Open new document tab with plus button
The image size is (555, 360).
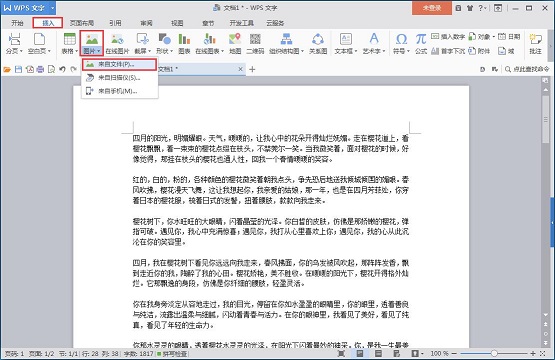tap(252, 69)
